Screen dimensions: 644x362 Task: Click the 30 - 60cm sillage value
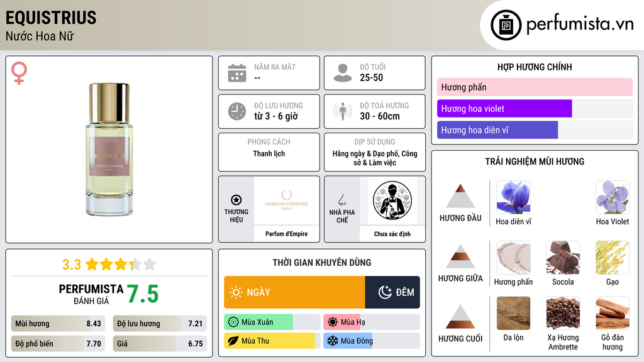pos(379,116)
